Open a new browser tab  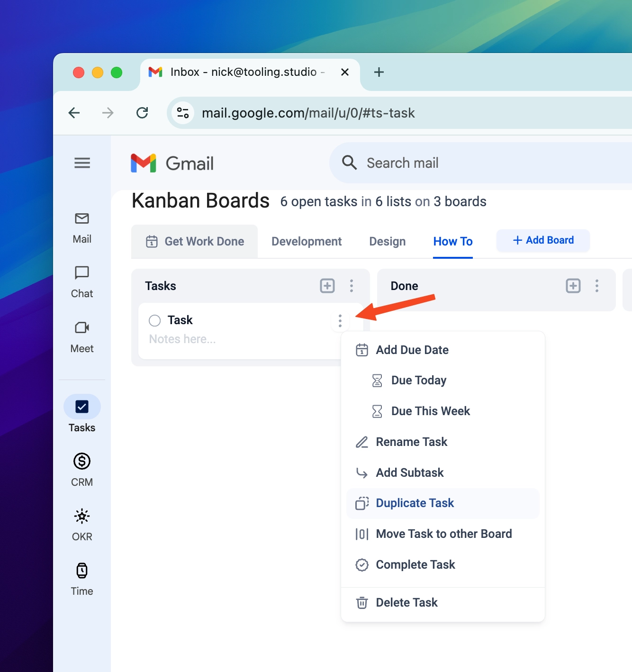(379, 72)
